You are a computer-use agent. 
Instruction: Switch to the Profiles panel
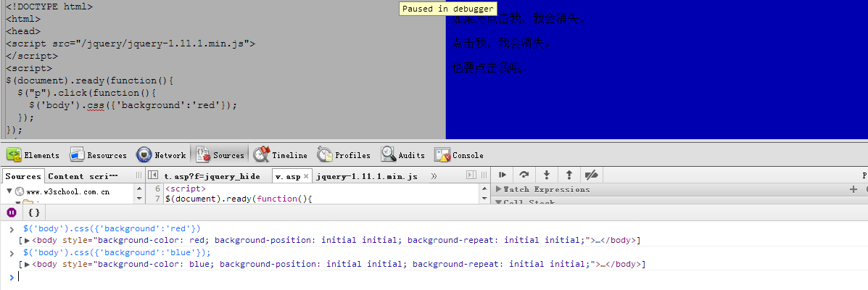pos(344,155)
